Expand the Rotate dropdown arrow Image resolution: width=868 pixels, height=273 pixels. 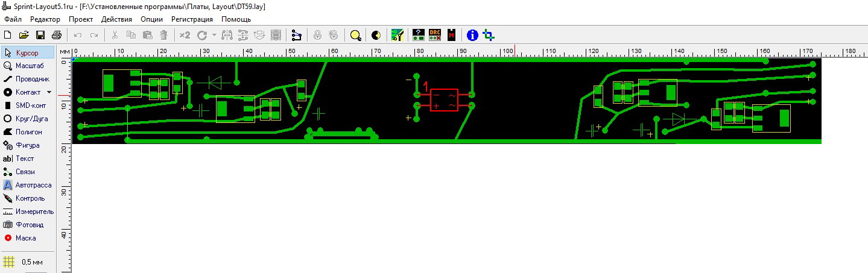[214, 35]
